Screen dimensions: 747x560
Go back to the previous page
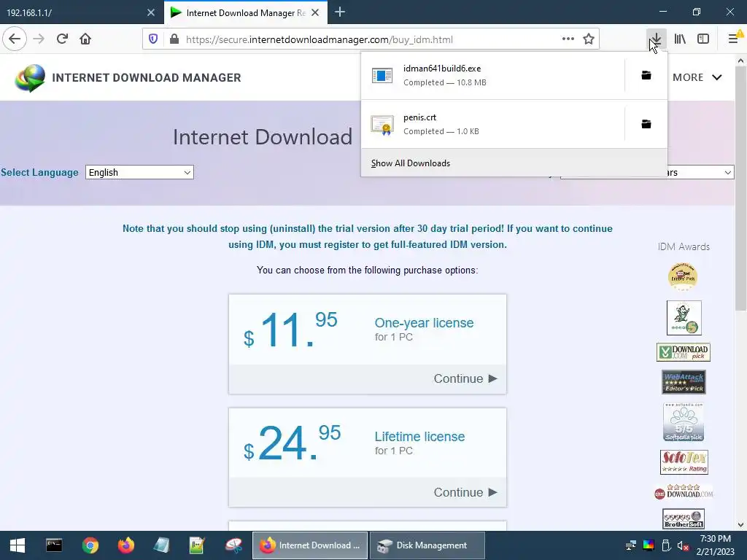coord(15,39)
